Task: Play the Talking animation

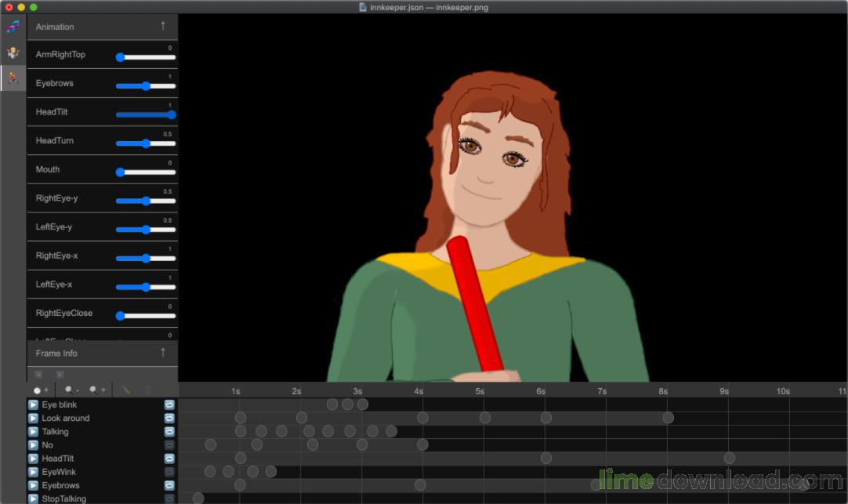Action: (x=33, y=432)
